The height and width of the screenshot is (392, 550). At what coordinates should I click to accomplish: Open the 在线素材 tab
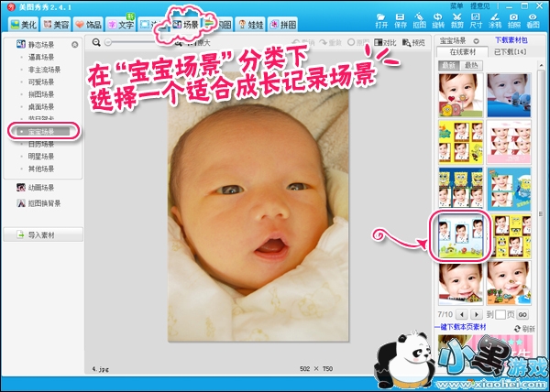pyautogui.click(x=462, y=52)
